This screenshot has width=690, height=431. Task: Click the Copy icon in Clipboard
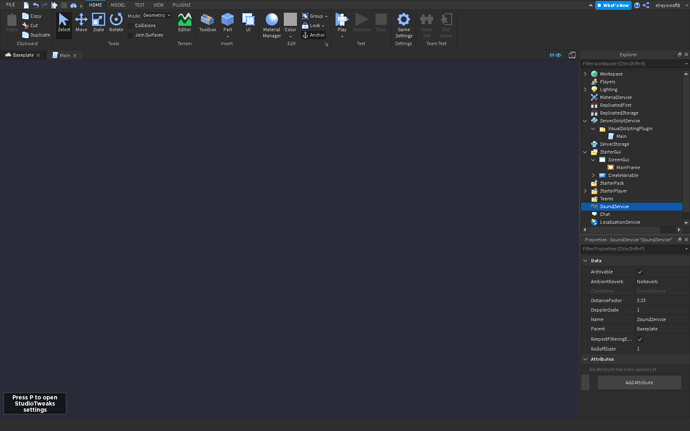pos(26,16)
